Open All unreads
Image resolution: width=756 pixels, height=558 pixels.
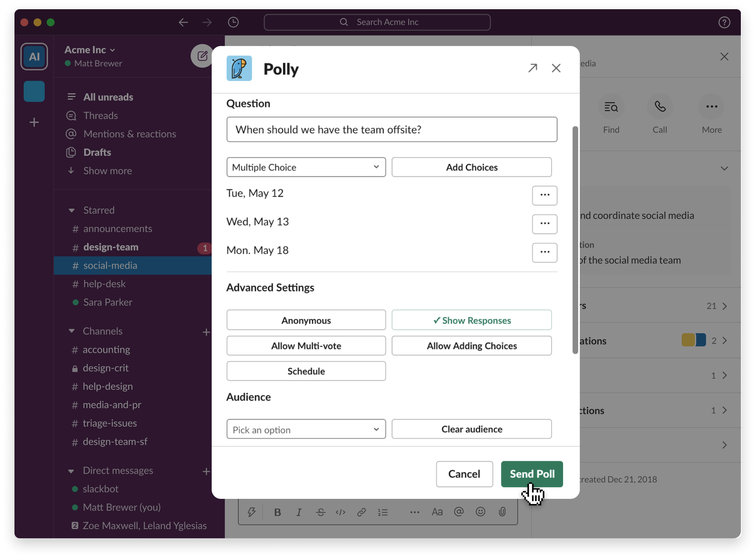[x=108, y=97]
